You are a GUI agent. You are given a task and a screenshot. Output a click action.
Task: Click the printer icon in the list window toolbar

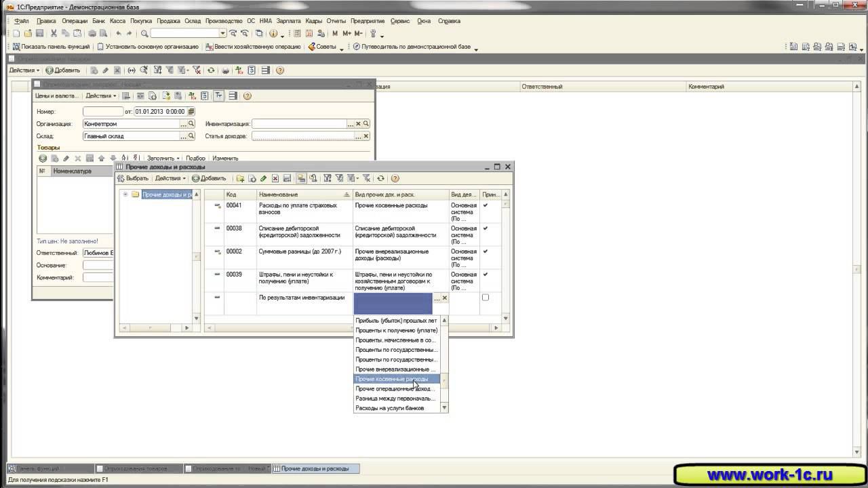pos(224,70)
